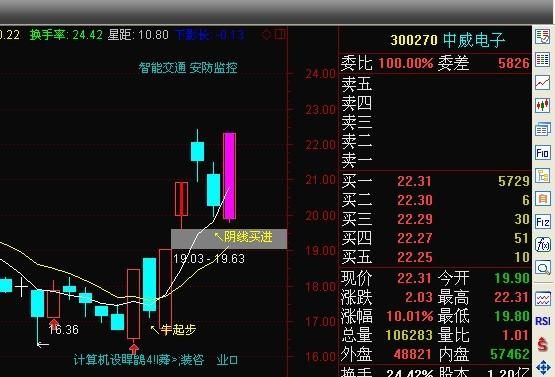Click the 最低 value 19.80
The width and height of the screenshot is (555, 377).
tap(512, 316)
